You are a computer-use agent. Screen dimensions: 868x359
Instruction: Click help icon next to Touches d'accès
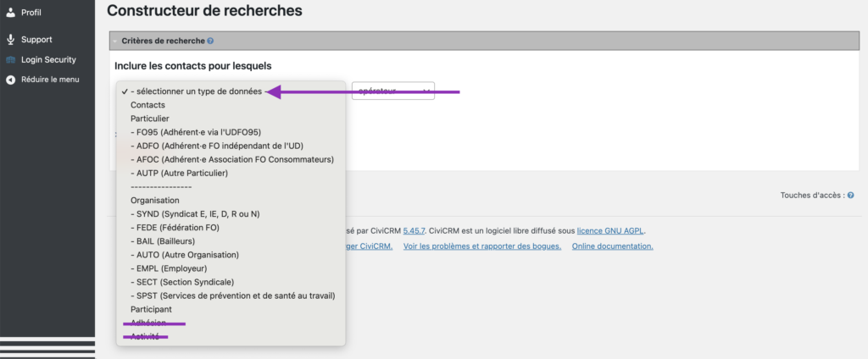pos(850,196)
